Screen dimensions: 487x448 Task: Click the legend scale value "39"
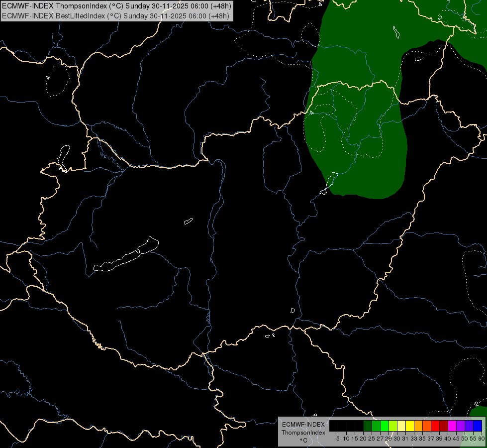(439, 439)
